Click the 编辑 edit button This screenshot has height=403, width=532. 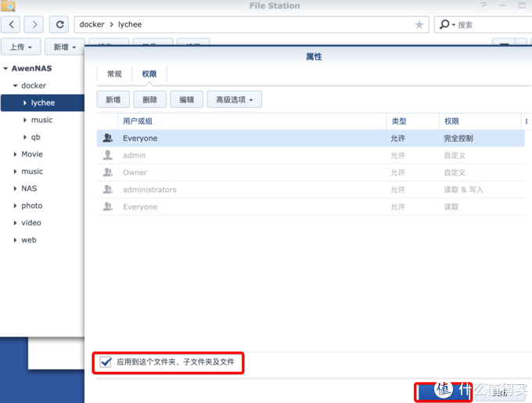tap(187, 99)
